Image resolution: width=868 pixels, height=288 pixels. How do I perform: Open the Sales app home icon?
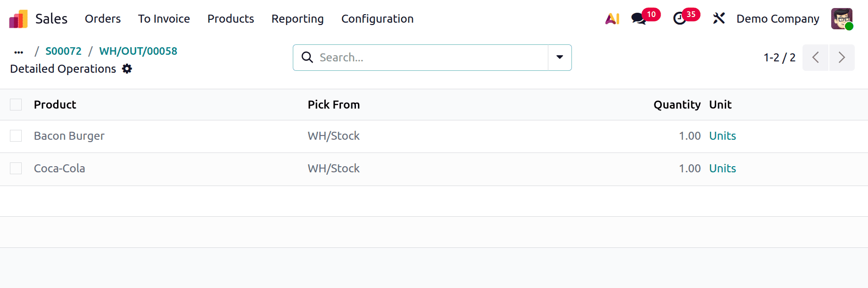click(18, 18)
